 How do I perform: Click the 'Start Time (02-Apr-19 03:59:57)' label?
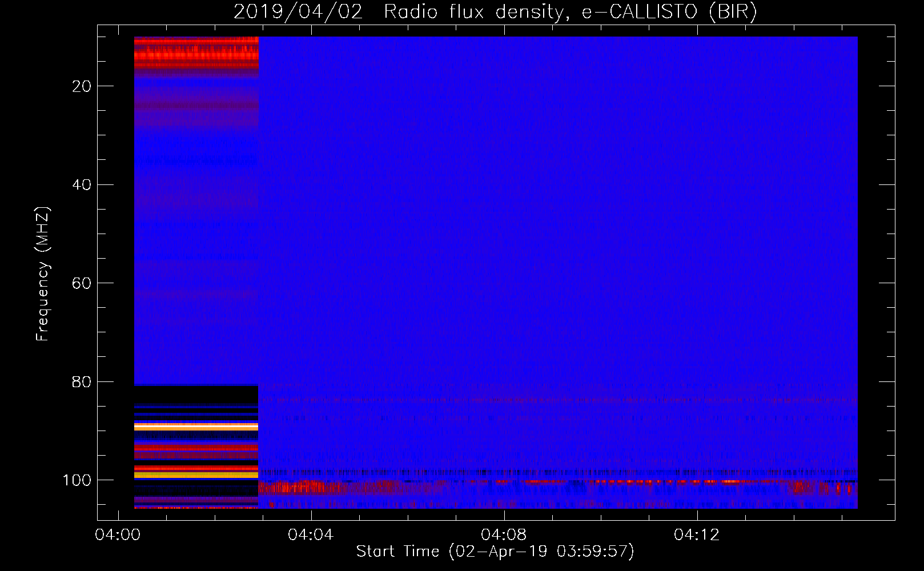[495, 552]
